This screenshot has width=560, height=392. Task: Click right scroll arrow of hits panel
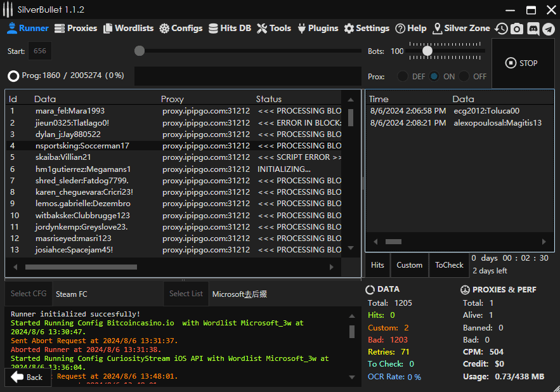coord(543,242)
